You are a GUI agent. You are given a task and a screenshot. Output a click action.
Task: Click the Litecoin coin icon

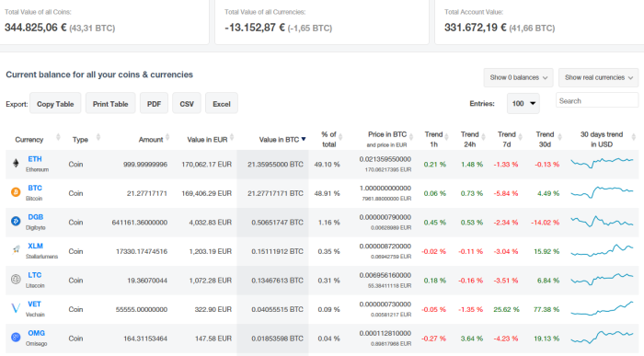click(x=16, y=280)
